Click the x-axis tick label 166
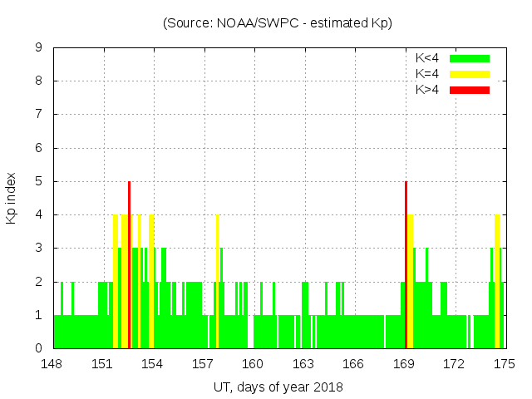Image resolution: width=532 pixels, height=399 pixels. [353, 364]
